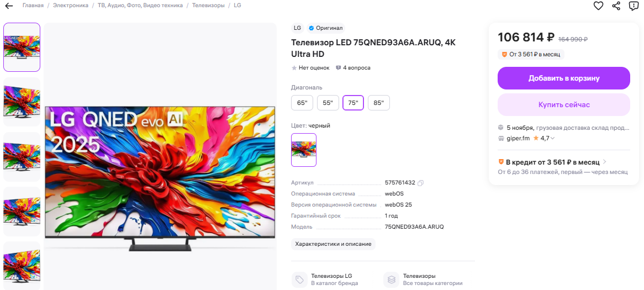This screenshot has width=644, height=290.
Task: Click the LG brand chip
Action: pyautogui.click(x=297, y=28)
